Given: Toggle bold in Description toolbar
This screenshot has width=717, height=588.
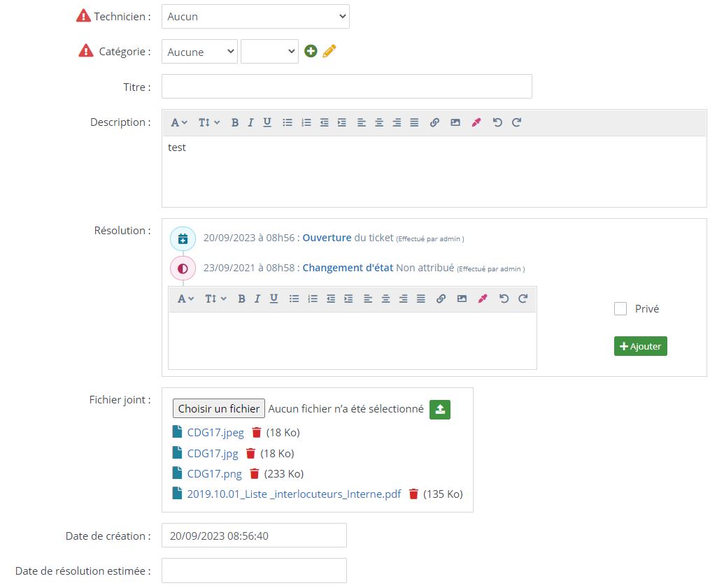Looking at the screenshot, I should 235,122.
